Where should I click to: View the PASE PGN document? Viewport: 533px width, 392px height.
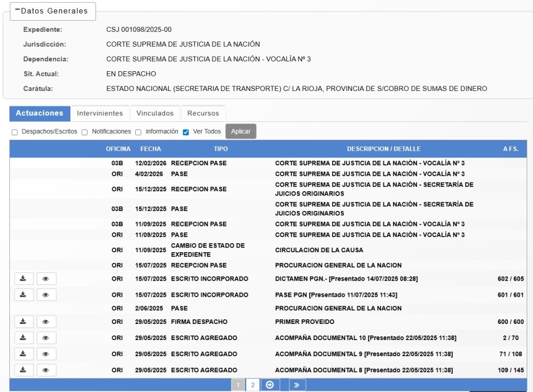46,295
